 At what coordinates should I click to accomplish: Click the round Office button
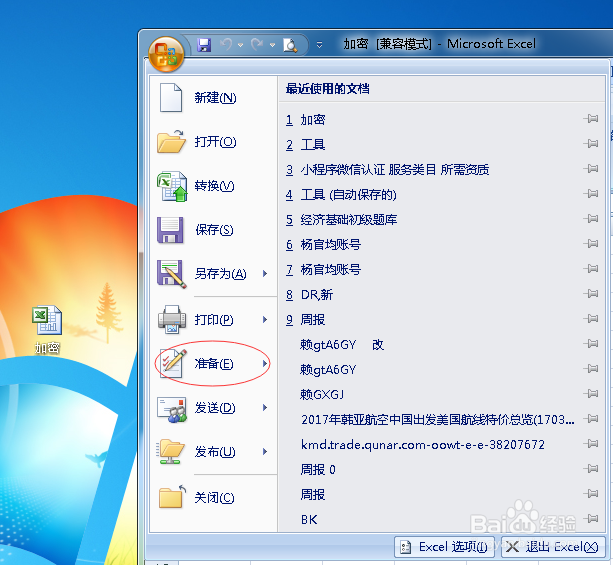click(166, 54)
